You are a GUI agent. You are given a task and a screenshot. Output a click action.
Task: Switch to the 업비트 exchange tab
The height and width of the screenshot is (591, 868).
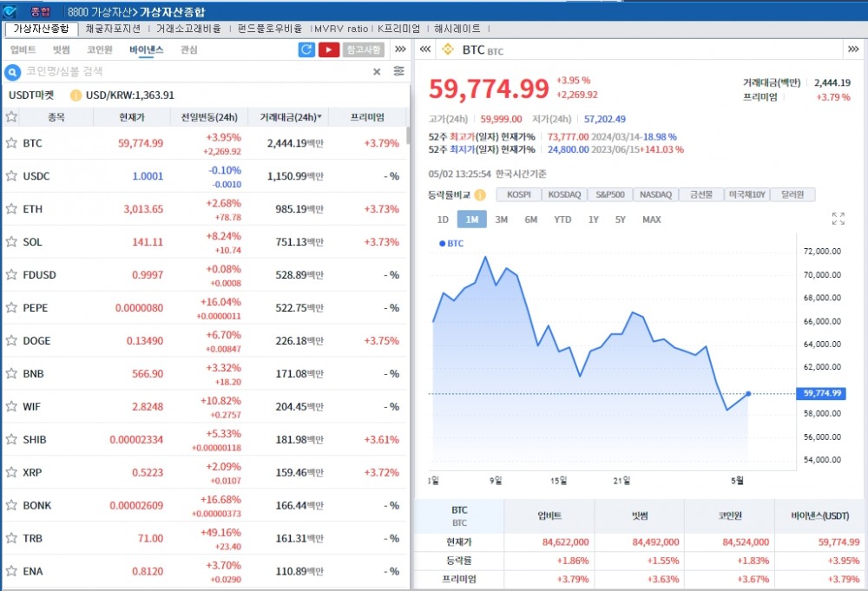coord(23,49)
